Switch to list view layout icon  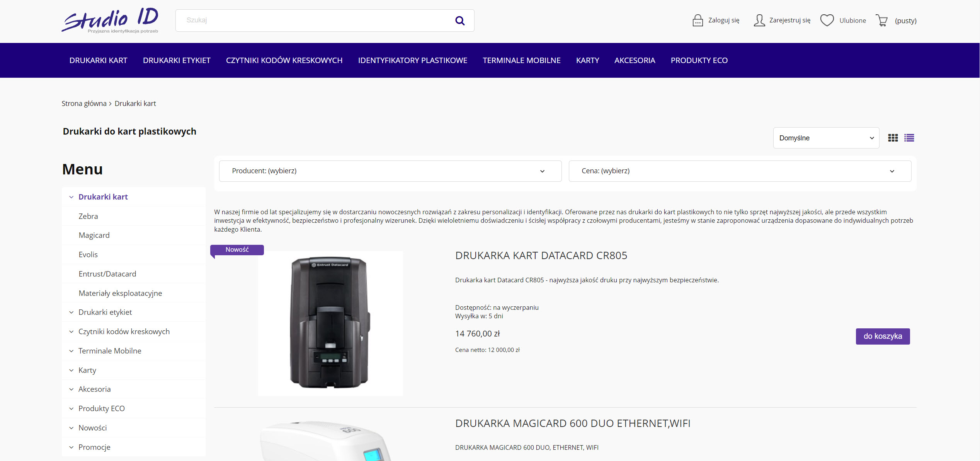tap(909, 138)
